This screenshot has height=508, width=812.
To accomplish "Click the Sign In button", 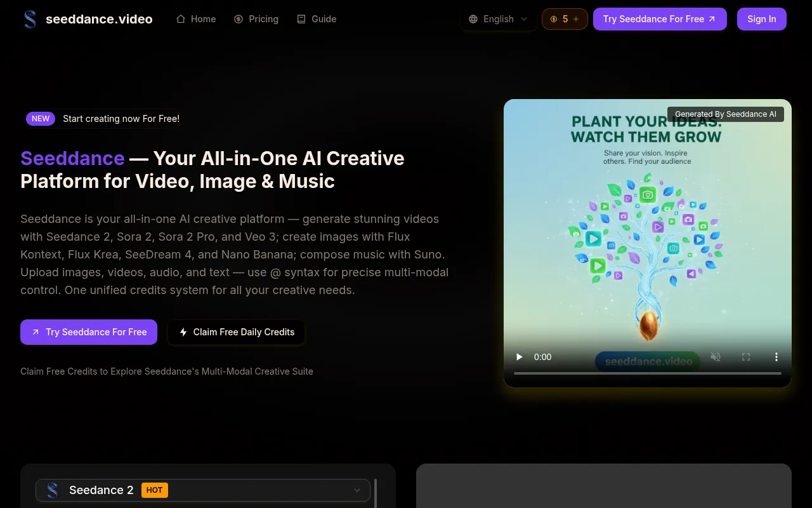I will (761, 19).
